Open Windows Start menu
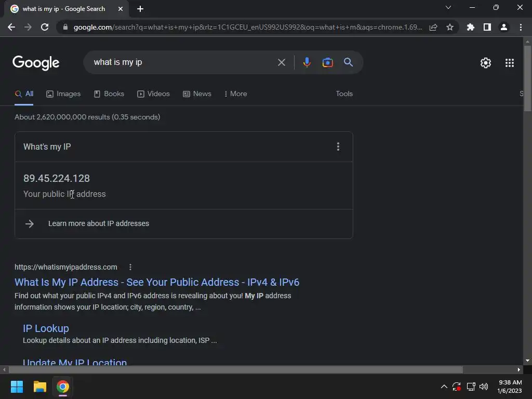The image size is (532, 399). tap(17, 387)
